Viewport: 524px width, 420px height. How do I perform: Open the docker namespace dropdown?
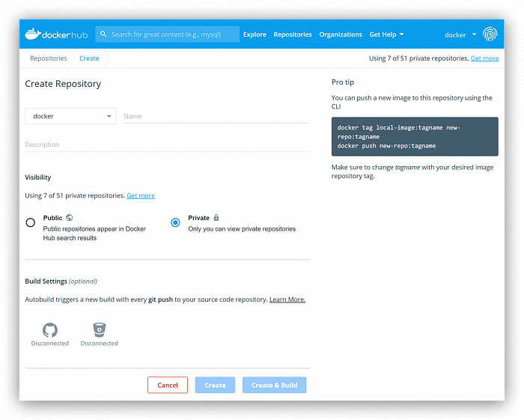[70, 116]
